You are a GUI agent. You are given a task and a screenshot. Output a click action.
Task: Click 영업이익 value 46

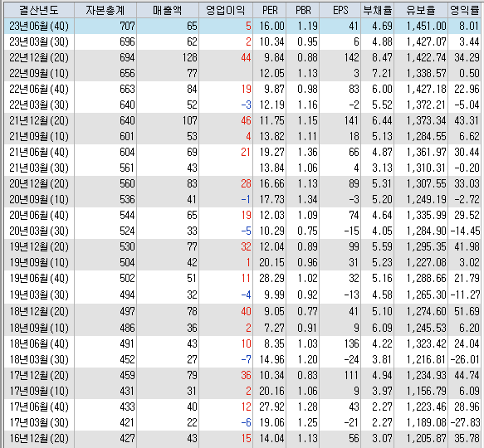[x=246, y=120]
